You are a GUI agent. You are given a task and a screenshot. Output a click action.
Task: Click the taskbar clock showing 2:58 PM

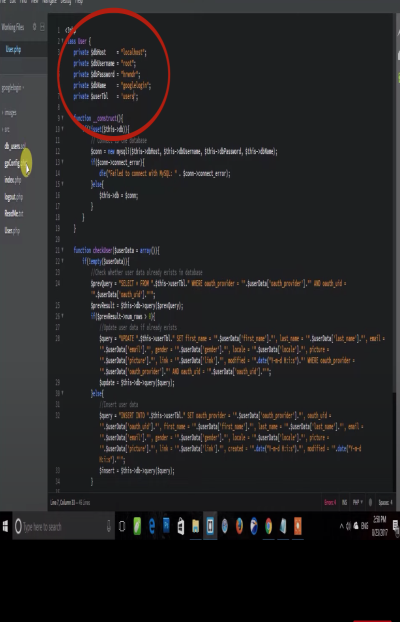point(380,526)
